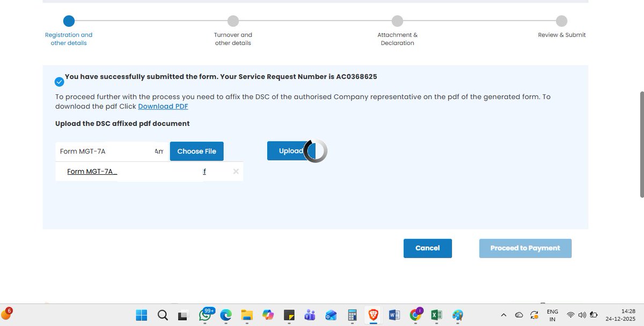Show hidden system tray icons
Screen dimensions: 644x326
click(503, 315)
